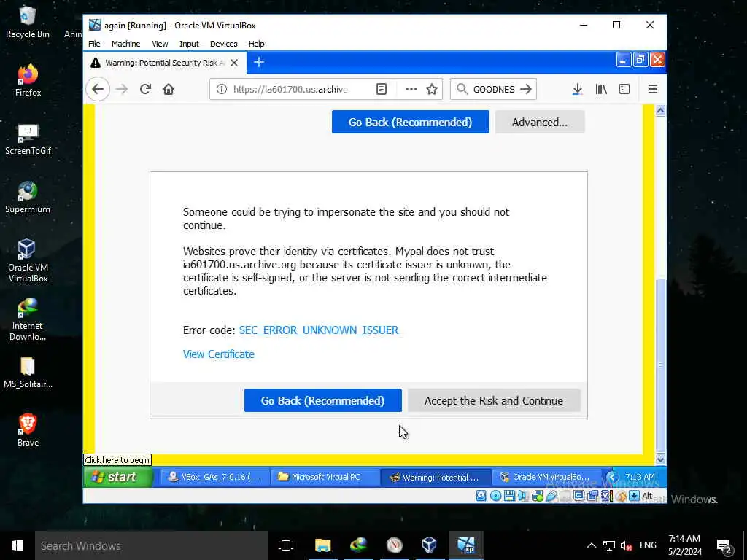
Task: Show sidebars icon in toolbar
Action: point(624,89)
